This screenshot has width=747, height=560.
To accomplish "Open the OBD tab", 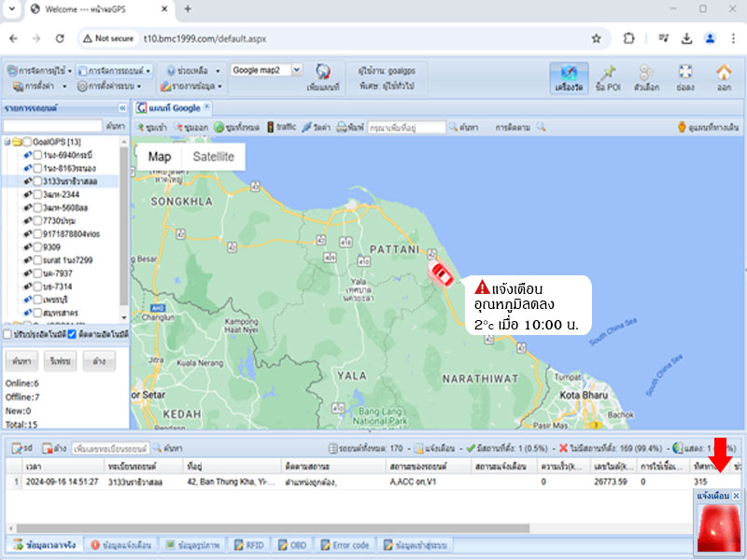I will 292,545.
